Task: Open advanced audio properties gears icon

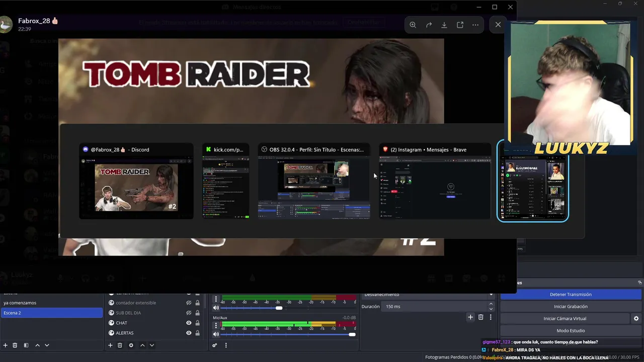Action: click(x=215, y=345)
